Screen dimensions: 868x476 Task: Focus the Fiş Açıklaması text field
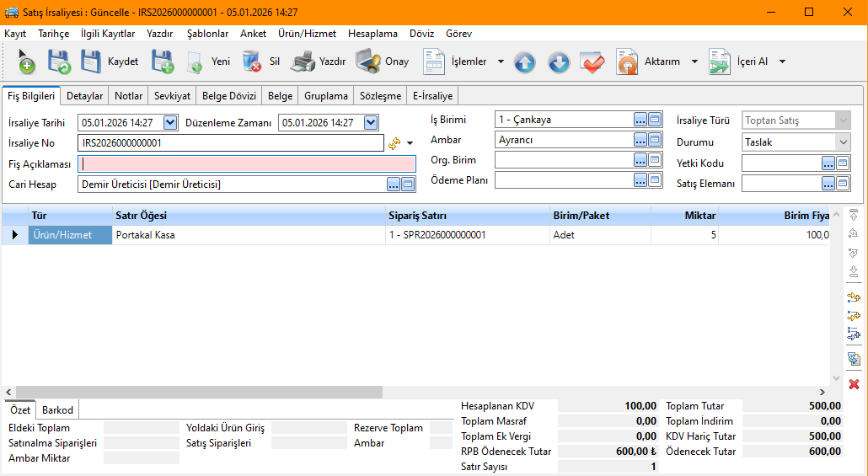(247, 163)
